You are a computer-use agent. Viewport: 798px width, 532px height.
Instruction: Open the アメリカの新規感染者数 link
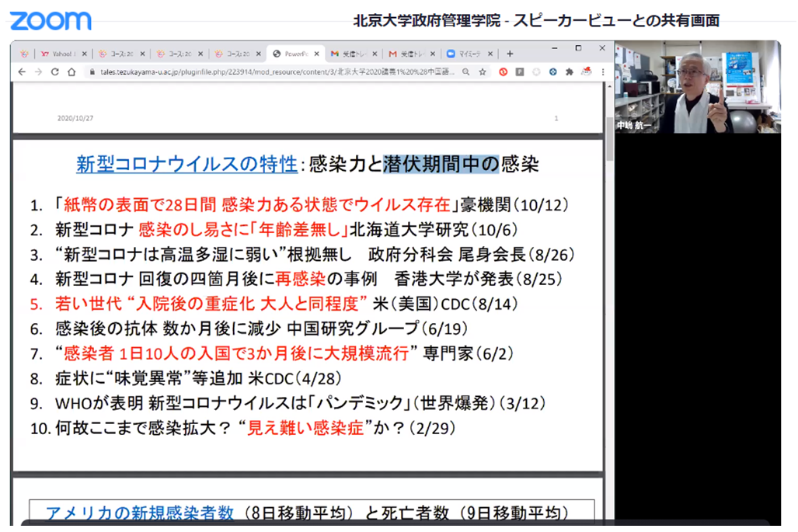[x=139, y=513]
